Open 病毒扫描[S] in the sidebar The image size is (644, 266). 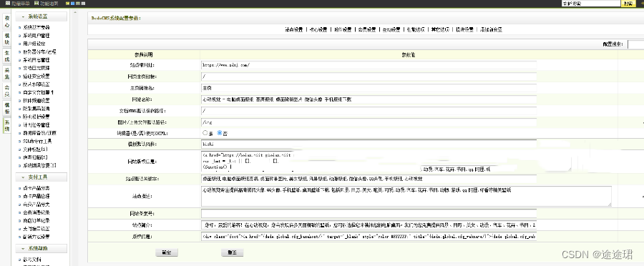pos(35,157)
